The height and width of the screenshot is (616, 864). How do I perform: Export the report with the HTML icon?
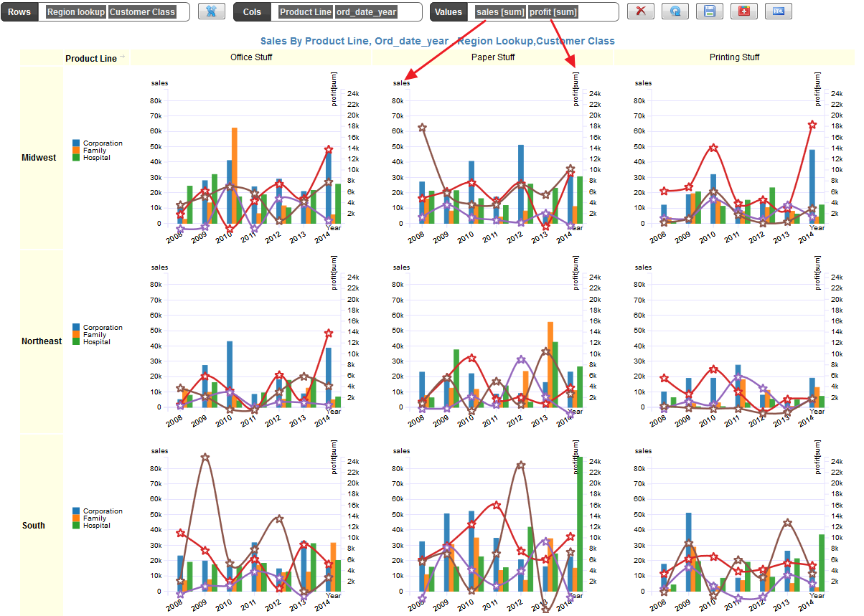tap(778, 11)
